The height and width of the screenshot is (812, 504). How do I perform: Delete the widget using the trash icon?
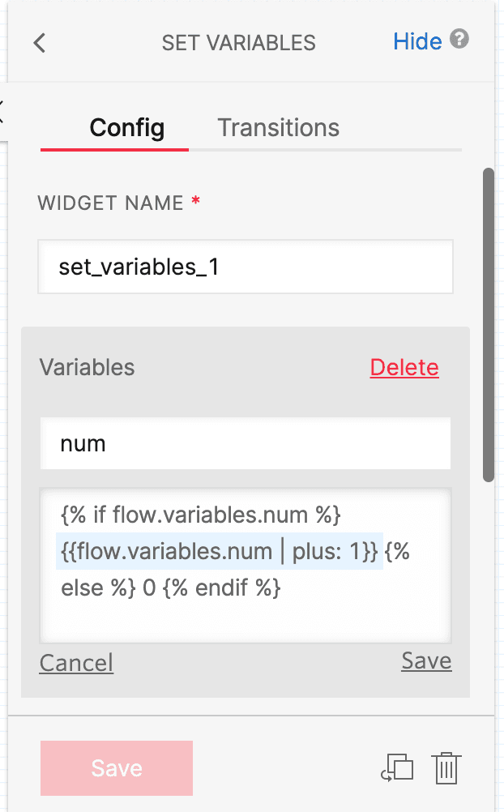tap(446, 767)
